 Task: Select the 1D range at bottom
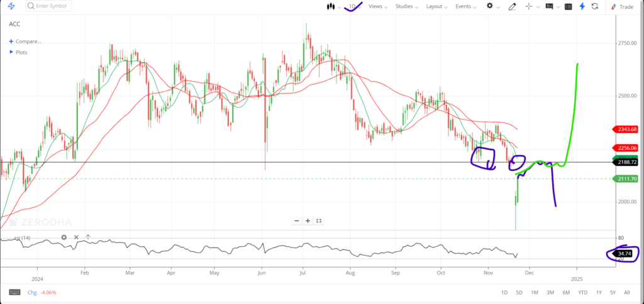[x=504, y=293]
